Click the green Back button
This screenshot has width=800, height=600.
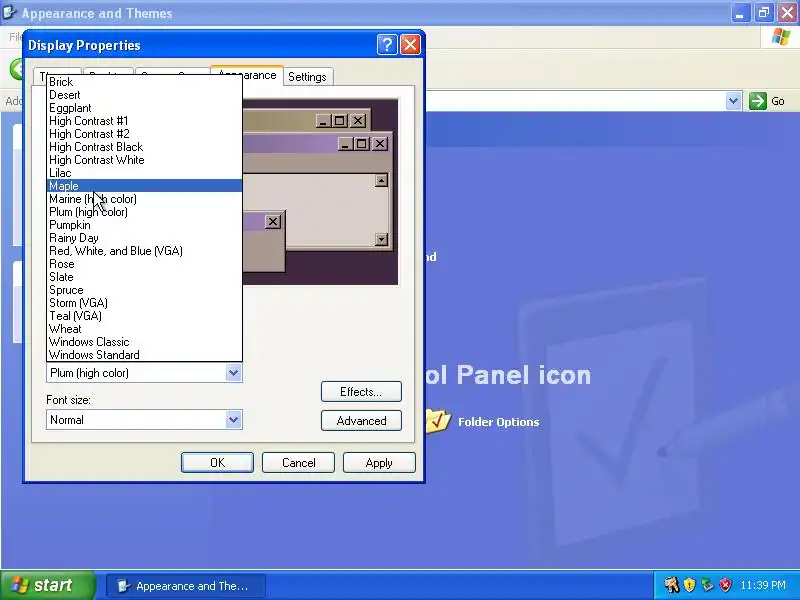click(17, 69)
